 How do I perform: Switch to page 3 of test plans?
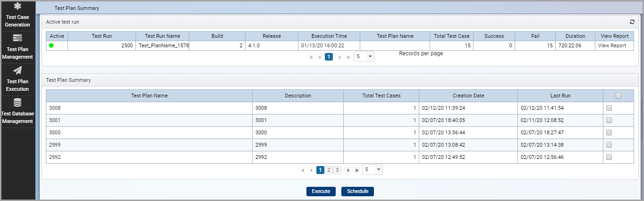coord(337,170)
